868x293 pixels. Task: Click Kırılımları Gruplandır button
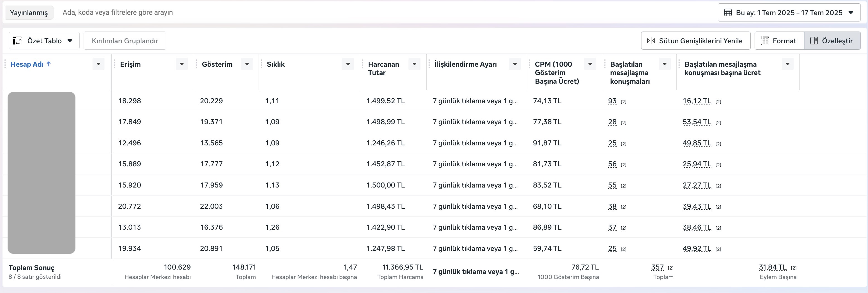coord(125,41)
